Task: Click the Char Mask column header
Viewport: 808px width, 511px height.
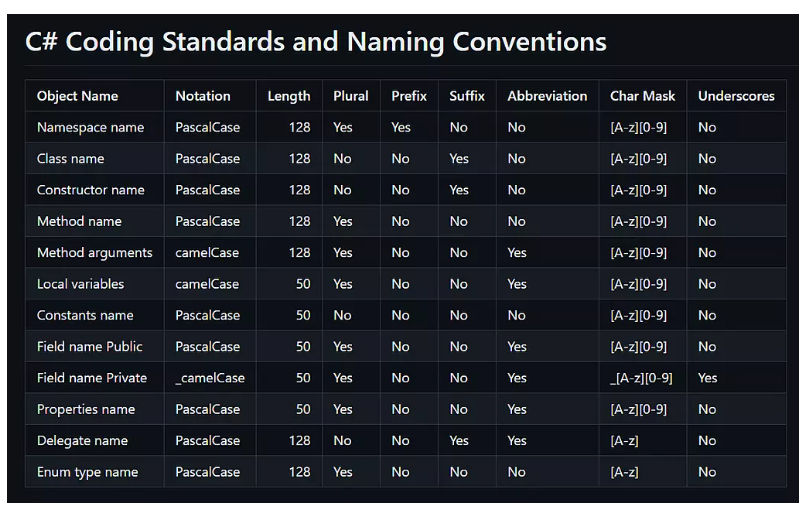Action: [642, 96]
